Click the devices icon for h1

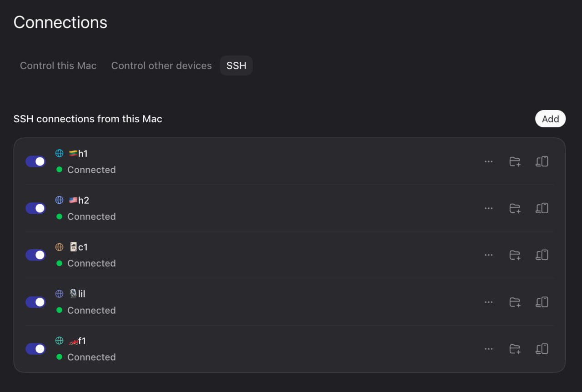[542, 161]
